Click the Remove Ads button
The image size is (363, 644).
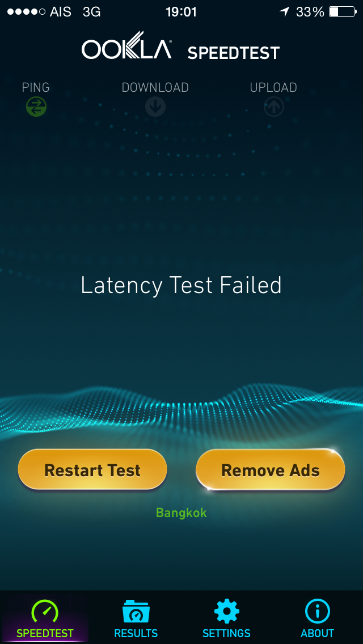tap(270, 469)
